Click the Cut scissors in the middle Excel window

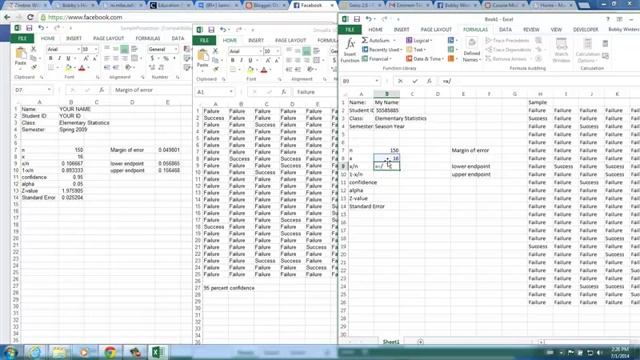click(x=216, y=51)
